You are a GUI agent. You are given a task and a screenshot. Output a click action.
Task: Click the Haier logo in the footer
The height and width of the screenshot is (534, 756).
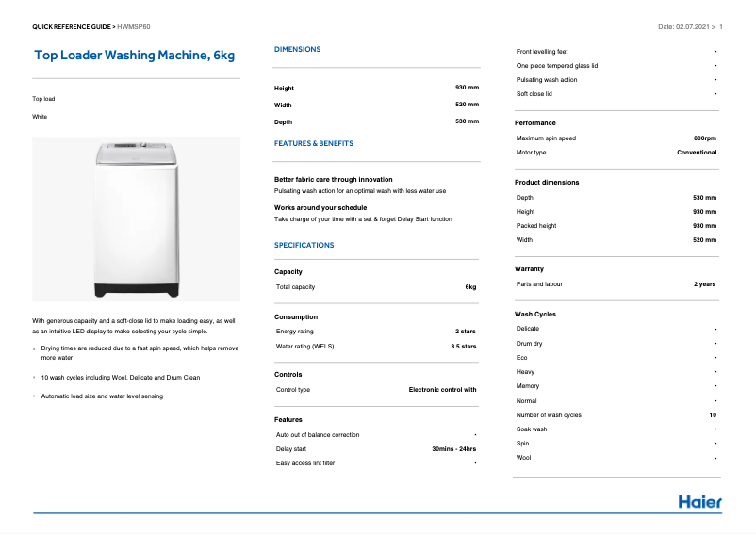pyautogui.click(x=699, y=501)
